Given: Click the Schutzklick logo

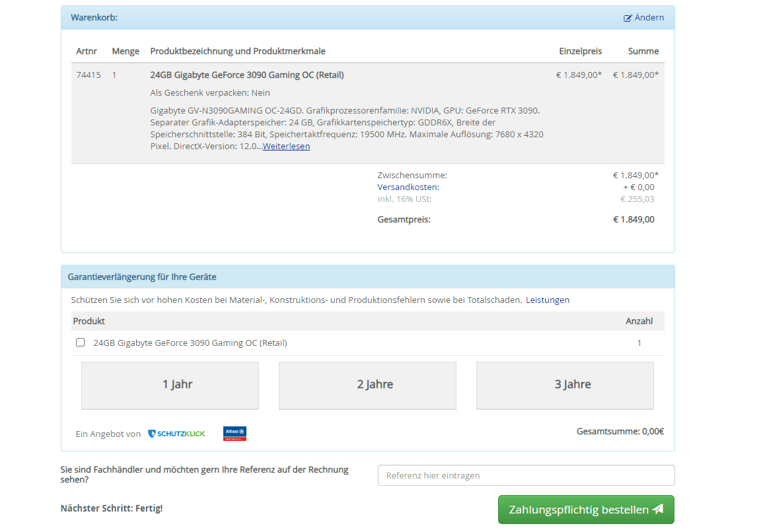Looking at the screenshot, I should point(176,434).
